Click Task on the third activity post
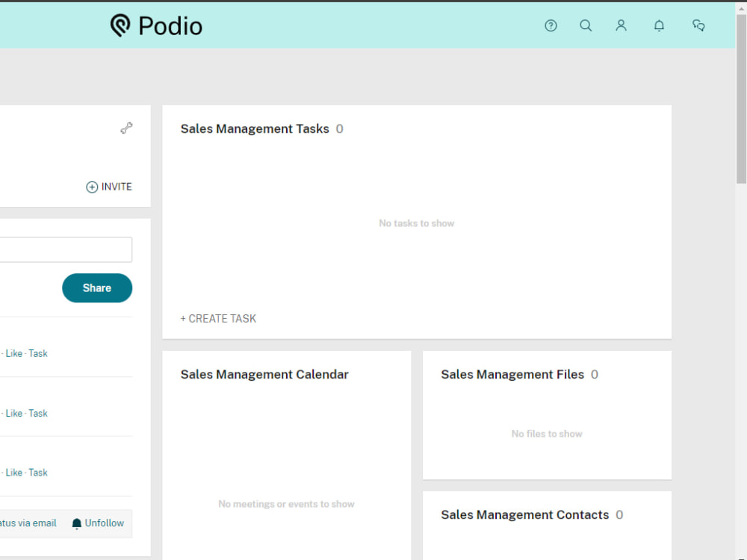The height and width of the screenshot is (560, 747). pyautogui.click(x=38, y=473)
